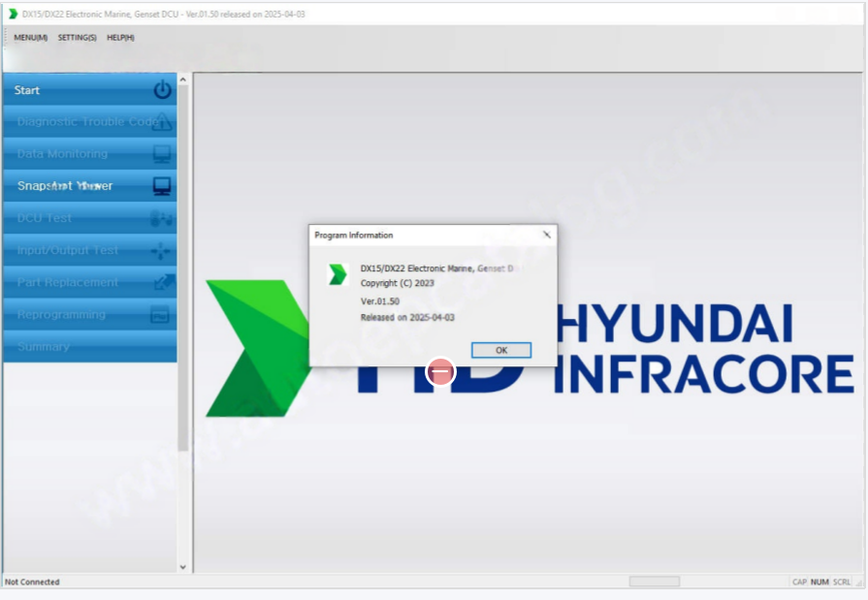This screenshot has width=868, height=600.
Task: Open the SETTING(S) menu
Action: tap(77, 38)
